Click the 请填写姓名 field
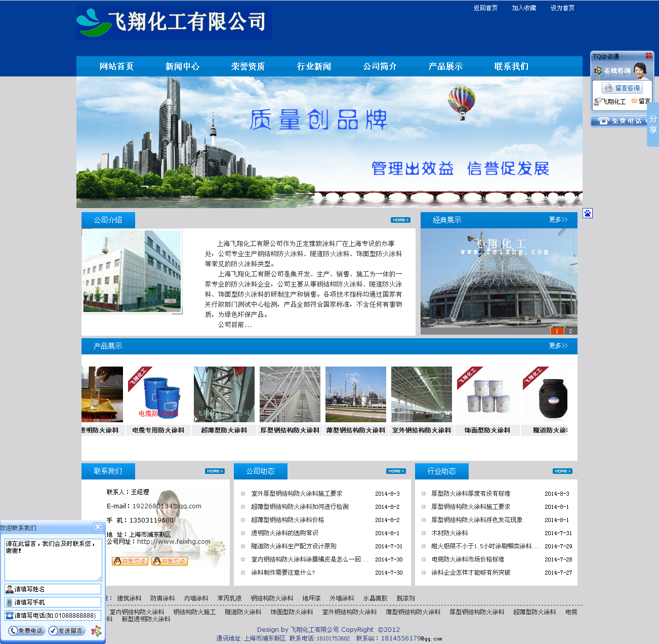659x644 pixels. click(53, 589)
